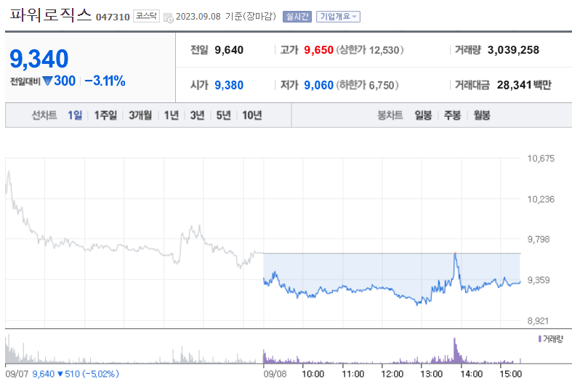The image size is (572, 392).
Task: Click the 10,675 y-axis label
Action: point(541,158)
